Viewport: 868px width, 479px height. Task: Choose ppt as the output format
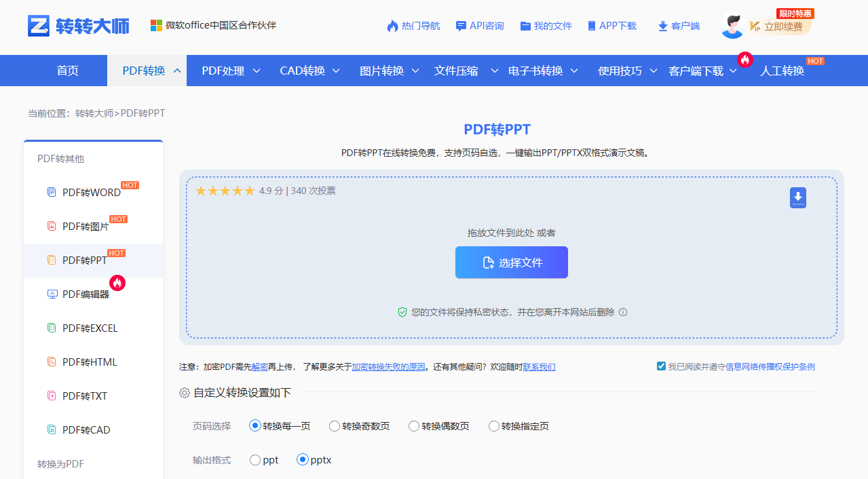[255, 459]
